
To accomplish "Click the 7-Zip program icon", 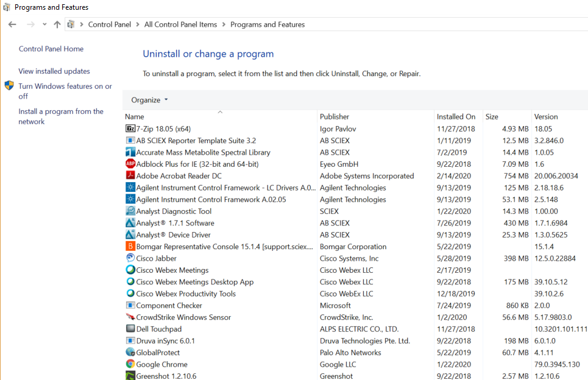I will [130, 128].
